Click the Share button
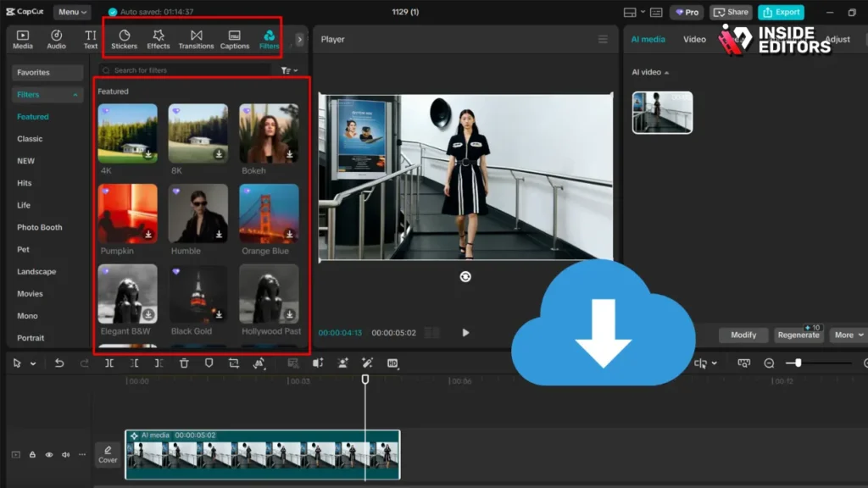868x488 pixels. point(731,12)
